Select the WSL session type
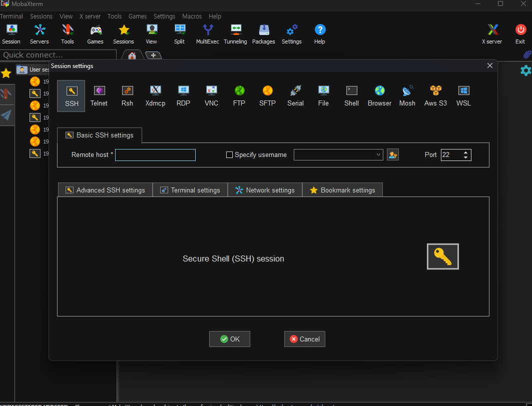532x406 pixels. (x=463, y=96)
